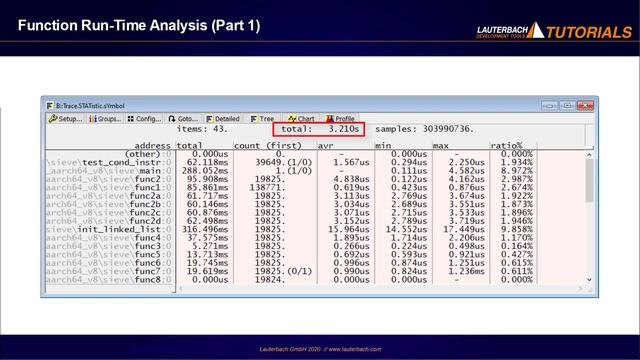Click the vertical scrollbar thumb
Screen dimensions: 640x360
click(589, 180)
